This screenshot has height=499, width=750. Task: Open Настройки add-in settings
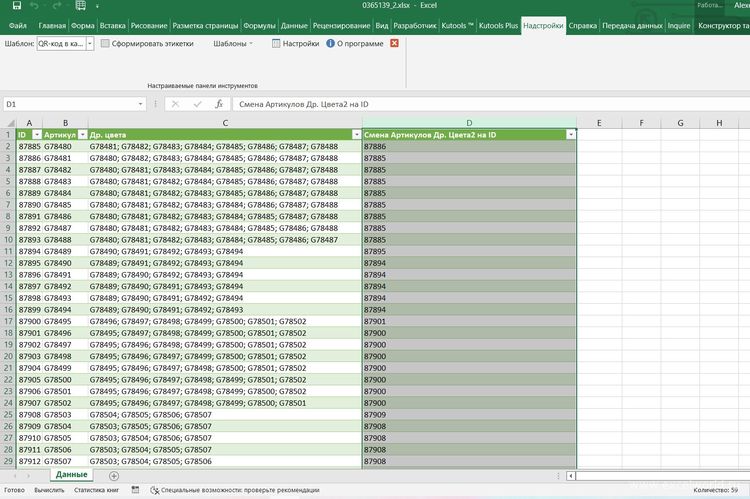click(x=295, y=44)
